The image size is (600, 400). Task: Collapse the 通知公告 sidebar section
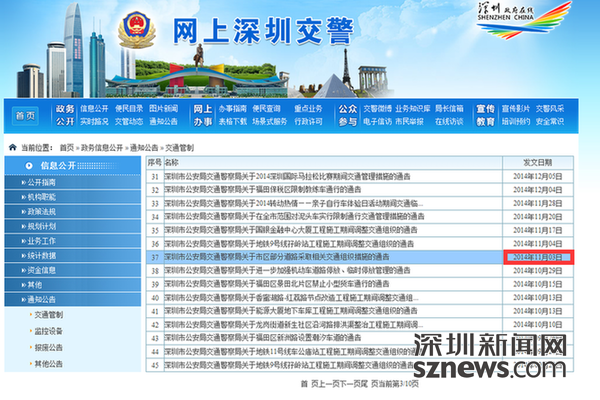tap(42, 299)
